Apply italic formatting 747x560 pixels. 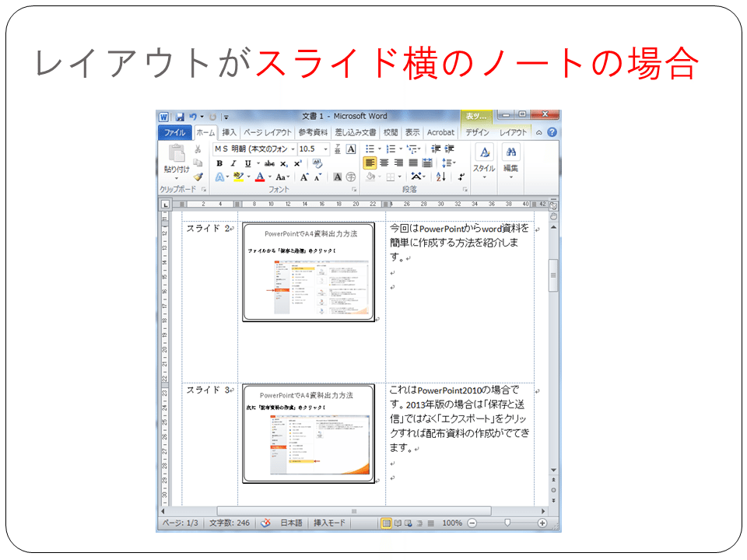tap(233, 163)
